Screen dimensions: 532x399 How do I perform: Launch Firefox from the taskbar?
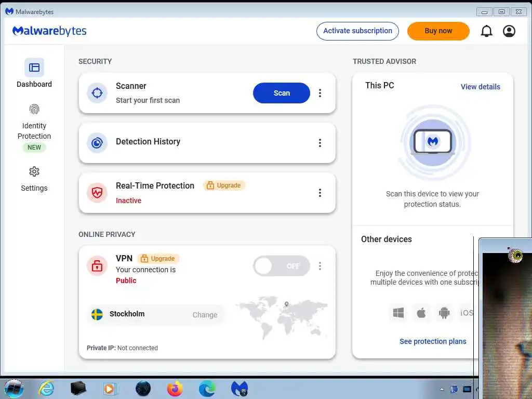tap(175, 389)
